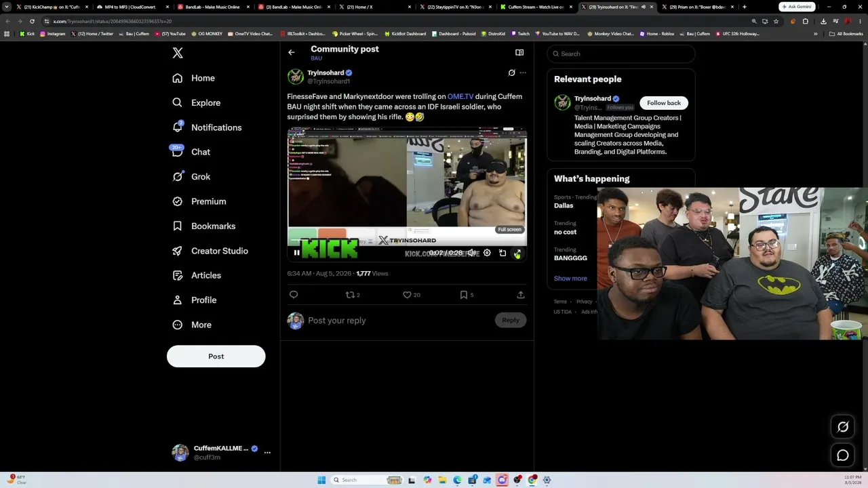868x488 pixels.
Task: Open the Terms footer link
Action: tap(560, 302)
